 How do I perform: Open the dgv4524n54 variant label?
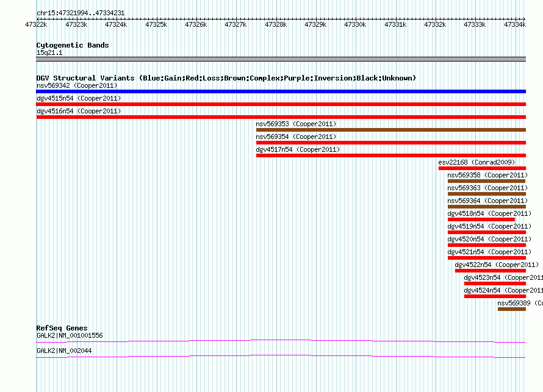[x=503, y=290]
